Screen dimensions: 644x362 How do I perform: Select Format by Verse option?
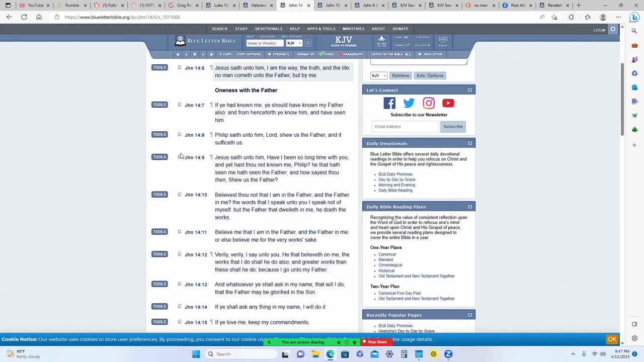click(x=327, y=54)
